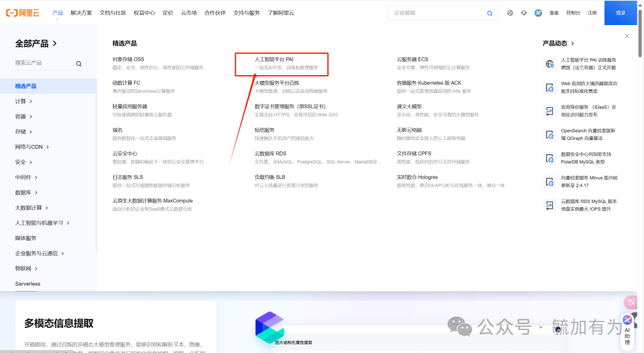
Task: Open 对象存储 OSS product link
Action: 128,60
